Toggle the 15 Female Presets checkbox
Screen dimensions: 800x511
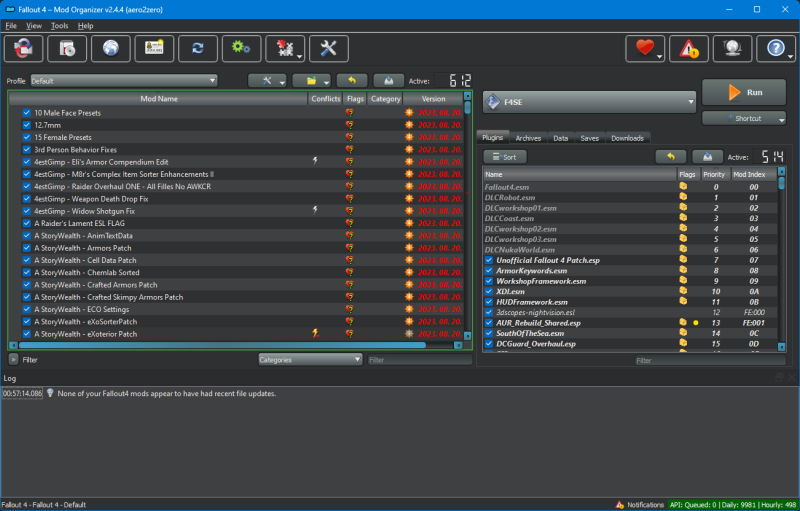tap(27, 137)
